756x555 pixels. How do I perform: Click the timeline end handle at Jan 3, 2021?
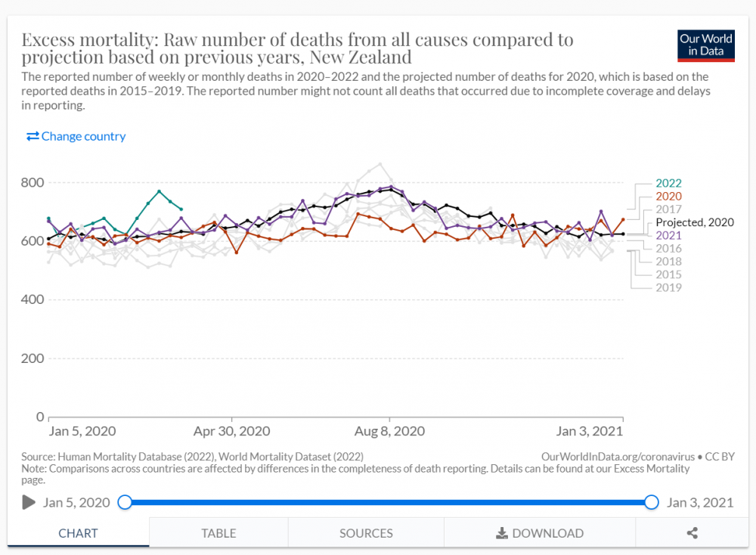point(652,502)
